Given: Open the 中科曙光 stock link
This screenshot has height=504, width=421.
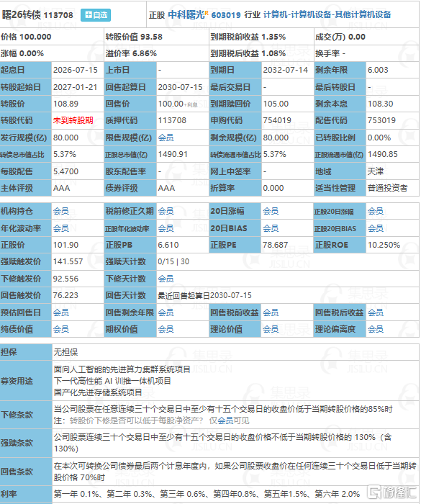Looking at the screenshot, I should tap(186, 15).
